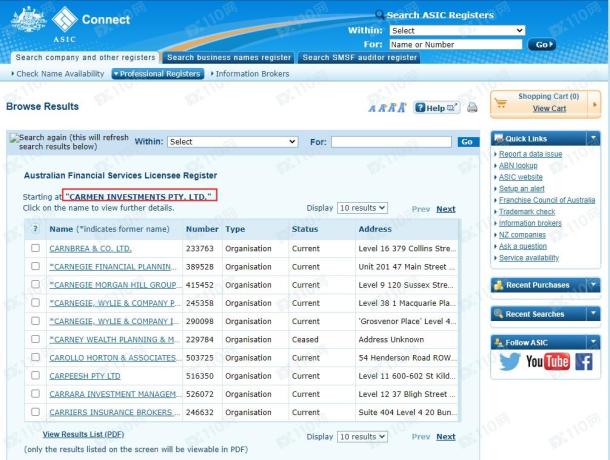
Task: Open the Twitter icon under Follow ASIC
Action: pyautogui.click(x=510, y=362)
